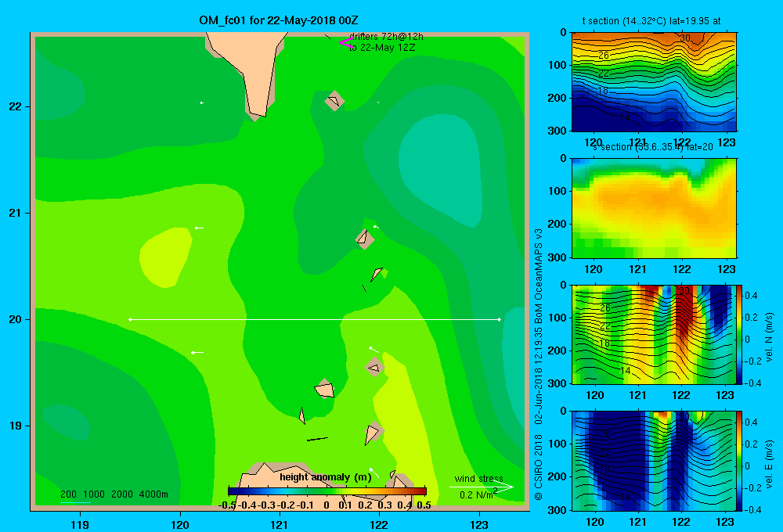Click the title OM_fc01 for 22-May-2018 00Z
Screen dimensions: 783x532
point(278,20)
